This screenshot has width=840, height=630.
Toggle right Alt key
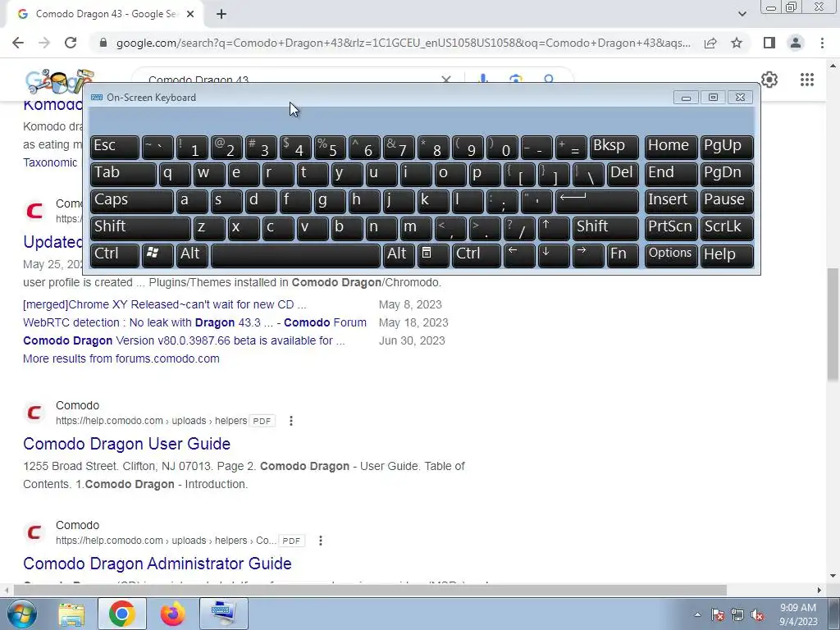click(399, 256)
